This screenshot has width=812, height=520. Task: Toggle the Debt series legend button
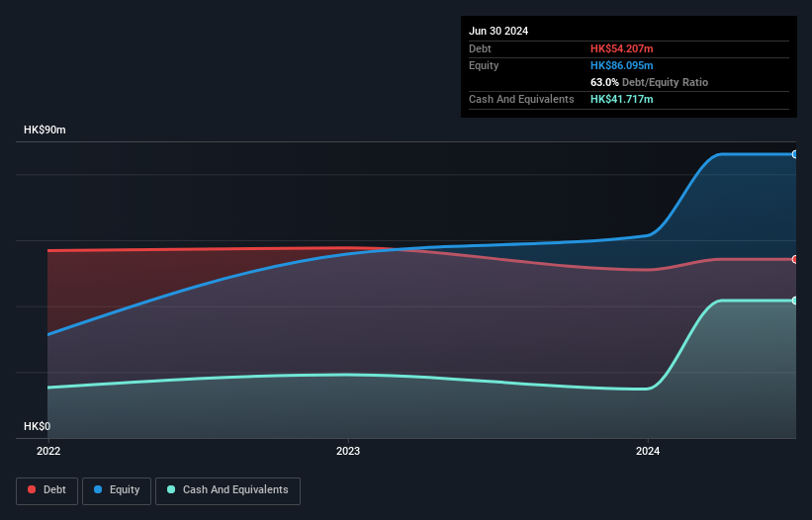[x=46, y=490]
